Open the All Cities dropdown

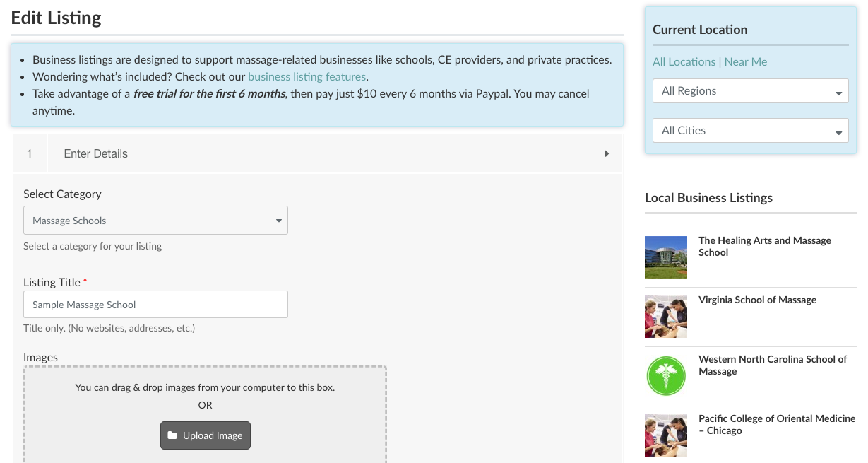point(751,131)
